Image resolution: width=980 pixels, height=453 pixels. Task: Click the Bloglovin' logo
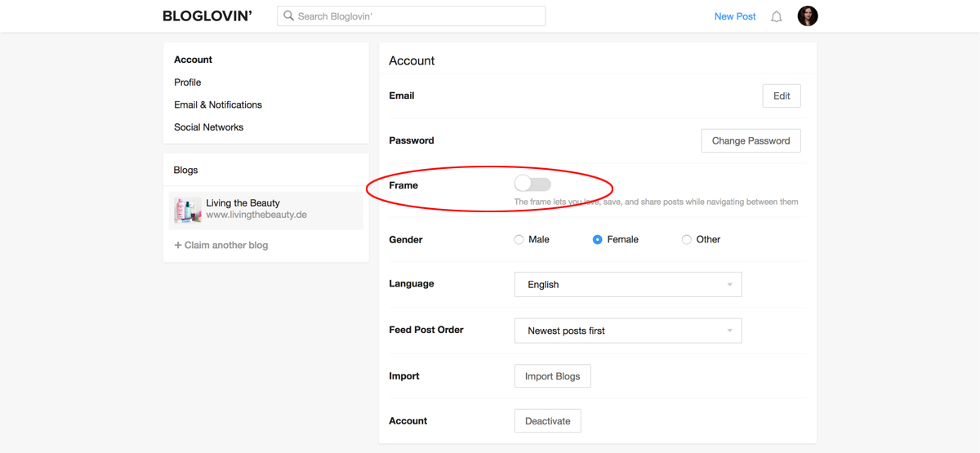click(x=207, y=16)
